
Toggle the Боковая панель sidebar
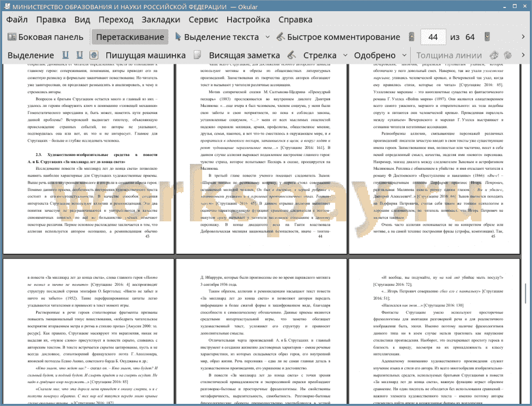(45, 37)
